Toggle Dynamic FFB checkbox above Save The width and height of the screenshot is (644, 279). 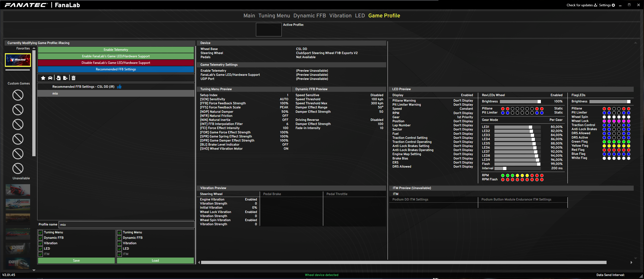(40, 238)
